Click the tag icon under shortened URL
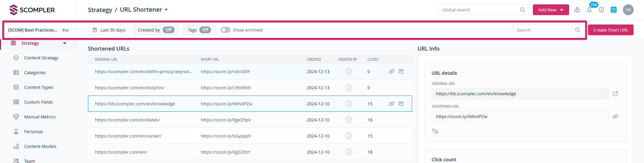Viewport: 644px width, 163px height. point(435,131)
